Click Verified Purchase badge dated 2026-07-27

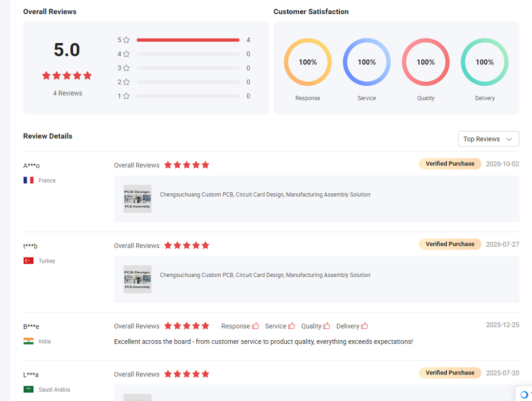point(450,244)
